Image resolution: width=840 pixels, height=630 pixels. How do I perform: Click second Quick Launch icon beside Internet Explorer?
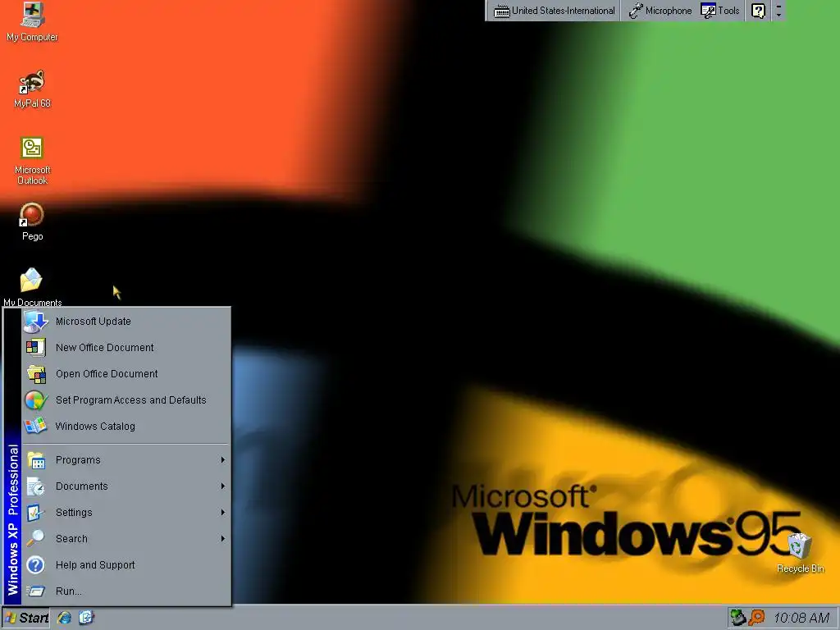click(x=86, y=618)
